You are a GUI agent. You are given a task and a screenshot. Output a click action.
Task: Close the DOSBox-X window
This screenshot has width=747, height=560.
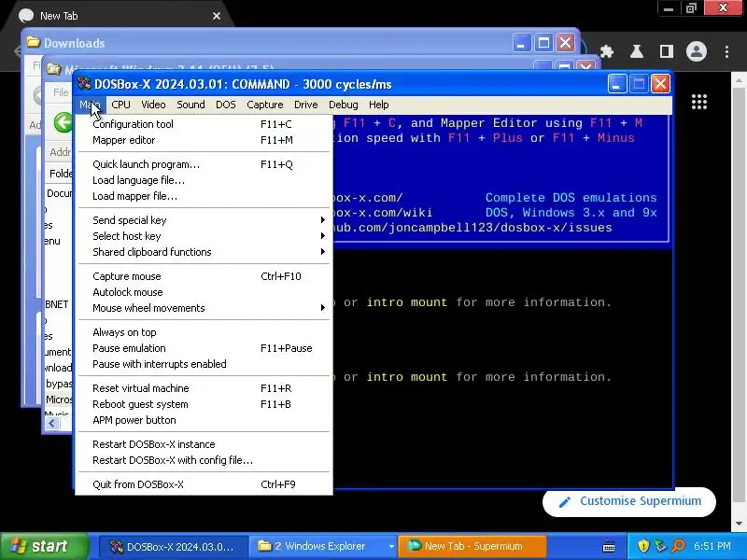click(x=660, y=84)
